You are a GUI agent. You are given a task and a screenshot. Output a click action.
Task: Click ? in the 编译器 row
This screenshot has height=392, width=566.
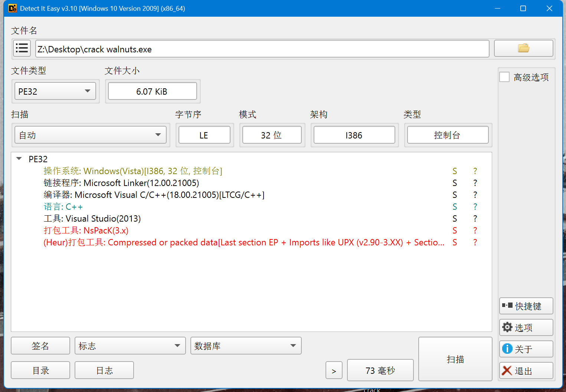[475, 195]
